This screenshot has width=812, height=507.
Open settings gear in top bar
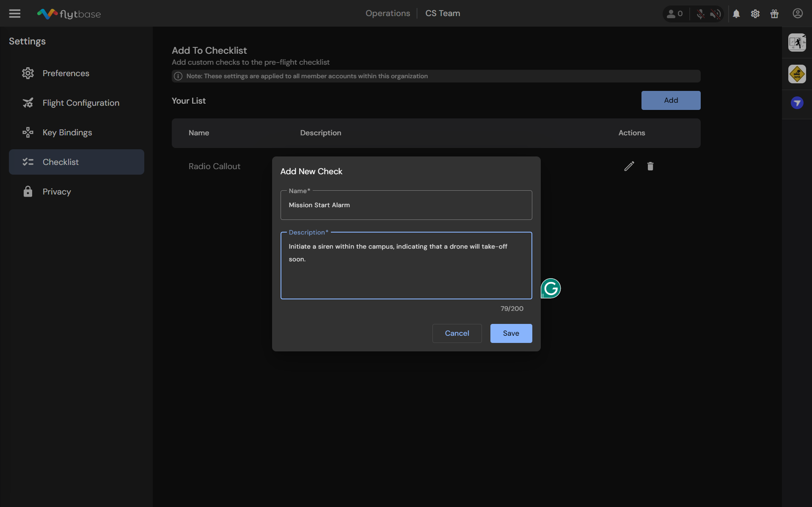coord(755,14)
